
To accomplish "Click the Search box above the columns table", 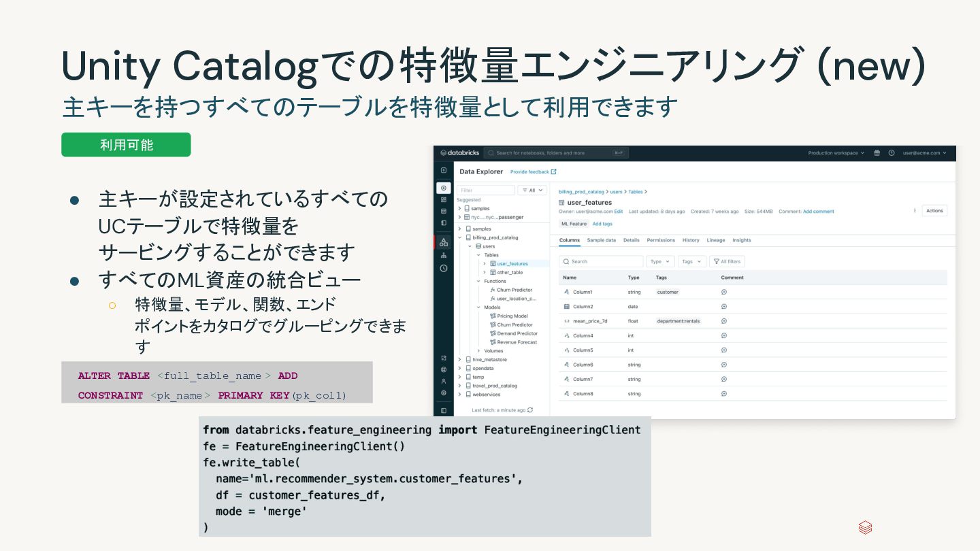I will tap(601, 261).
